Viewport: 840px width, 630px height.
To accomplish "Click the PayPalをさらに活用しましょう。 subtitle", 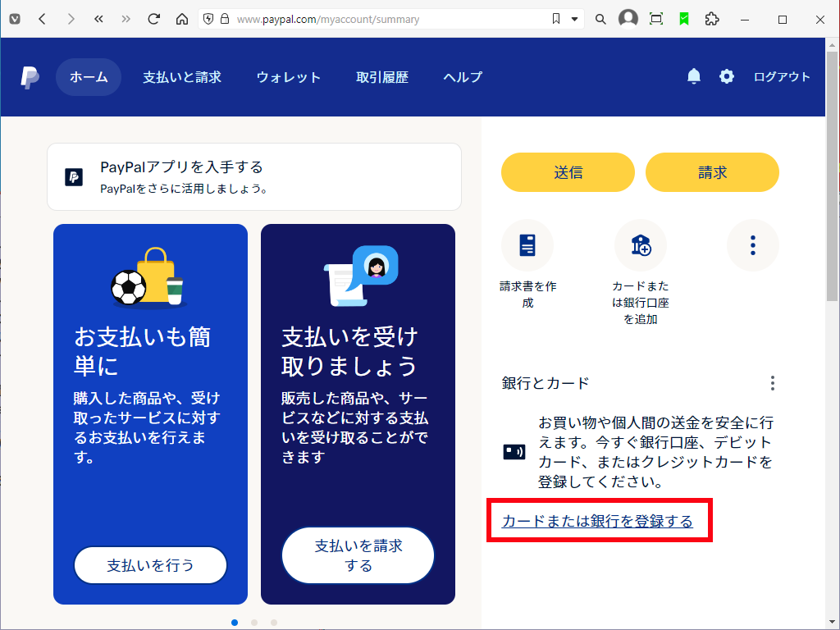I will coord(185,189).
